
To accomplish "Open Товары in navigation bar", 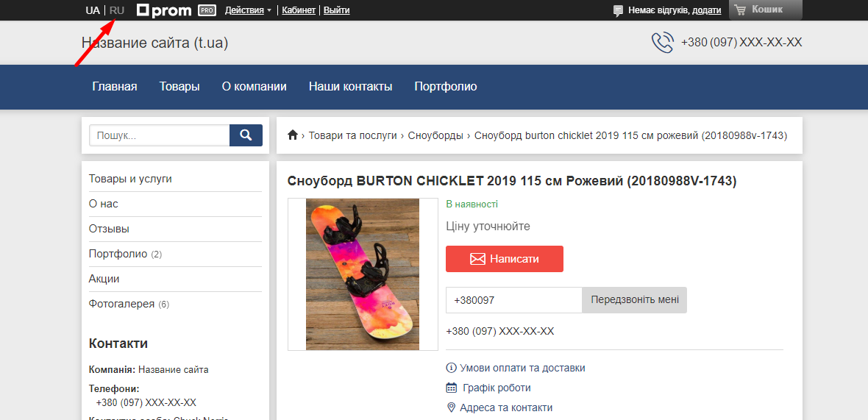I will pyautogui.click(x=179, y=86).
